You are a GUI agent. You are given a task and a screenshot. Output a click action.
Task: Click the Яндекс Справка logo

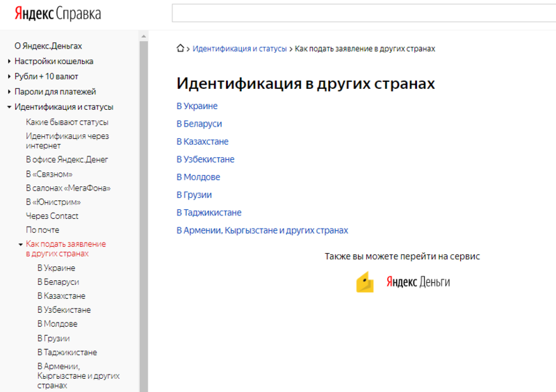(58, 14)
